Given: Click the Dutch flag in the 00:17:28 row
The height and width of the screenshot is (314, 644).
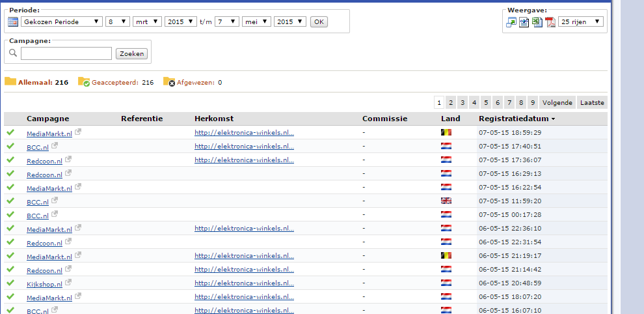Looking at the screenshot, I should (x=446, y=214).
